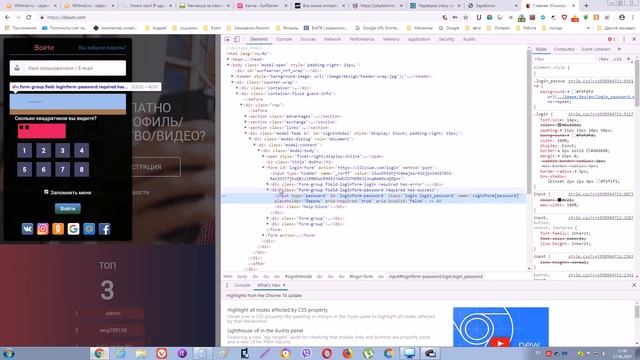The image size is (640, 360).
Task: Open the Performance tab
Action: [362, 39]
